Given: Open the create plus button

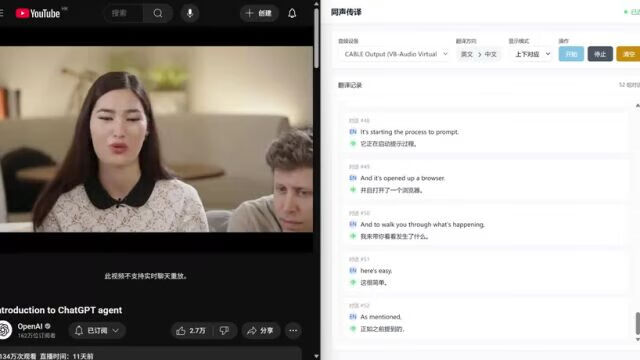Looking at the screenshot, I should (x=259, y=13).
